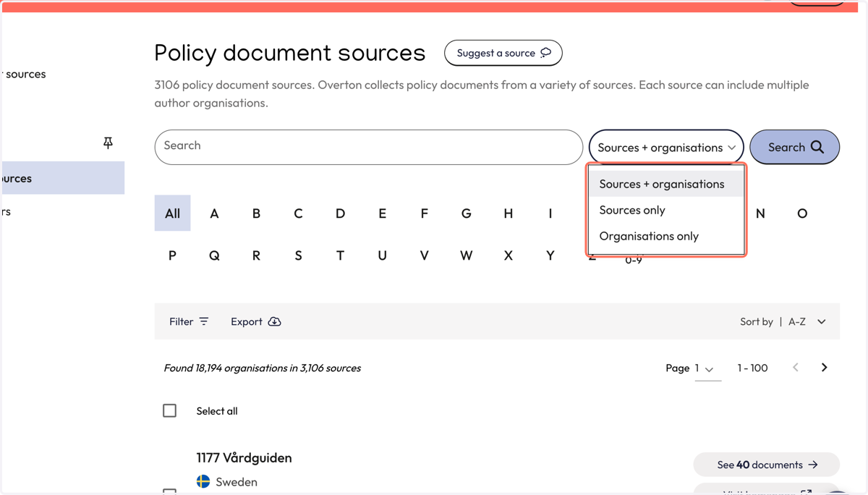Image resolution: width=868 pixels, height=495 pixels.
Task: Choose Sources only option
Action: pyautogui.click(x=666, y=210)
